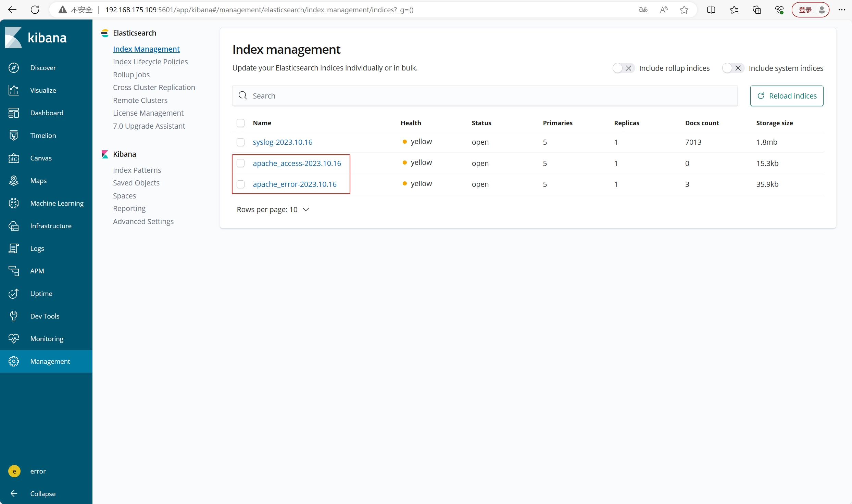Open Maps icon in sidebar
The height and width of the screenshot is (504, 852).
14,181
